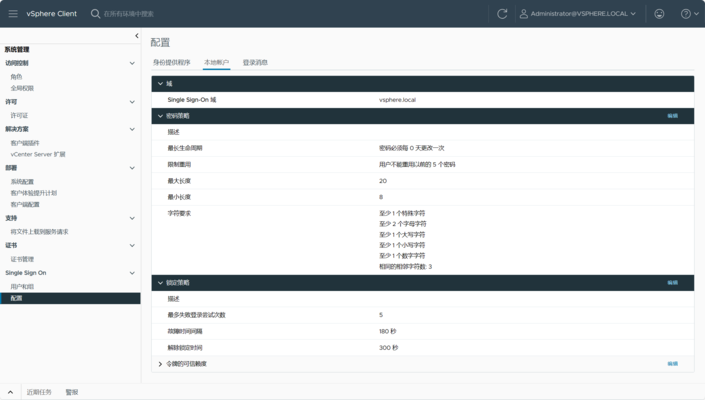Open the smiley feedback icon
This screenshot has height=400, width=705.
coord(659,14)
